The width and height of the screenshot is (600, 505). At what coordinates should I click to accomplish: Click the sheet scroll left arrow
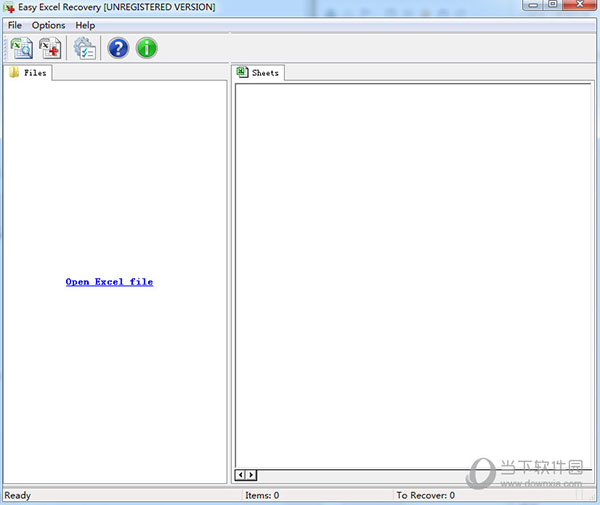(x=240, y=475)
